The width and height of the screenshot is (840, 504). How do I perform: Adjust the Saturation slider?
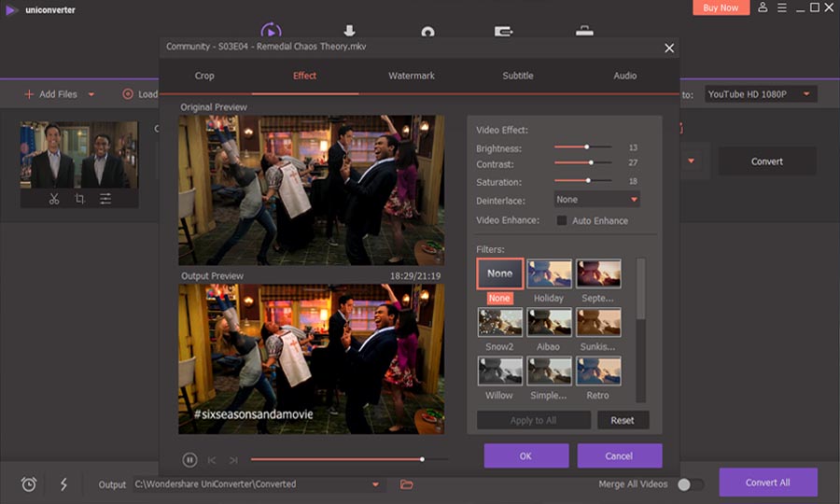[x=582, y=180]
